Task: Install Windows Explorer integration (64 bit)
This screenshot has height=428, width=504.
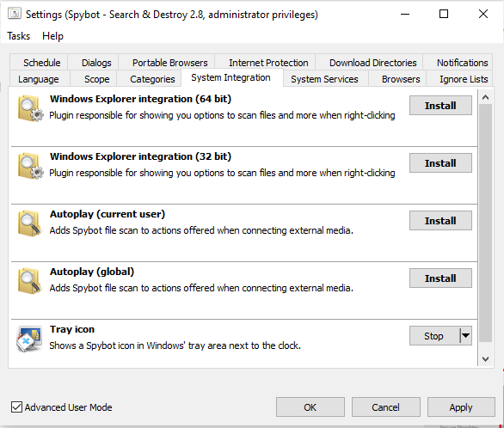Action: coord(440,106)
